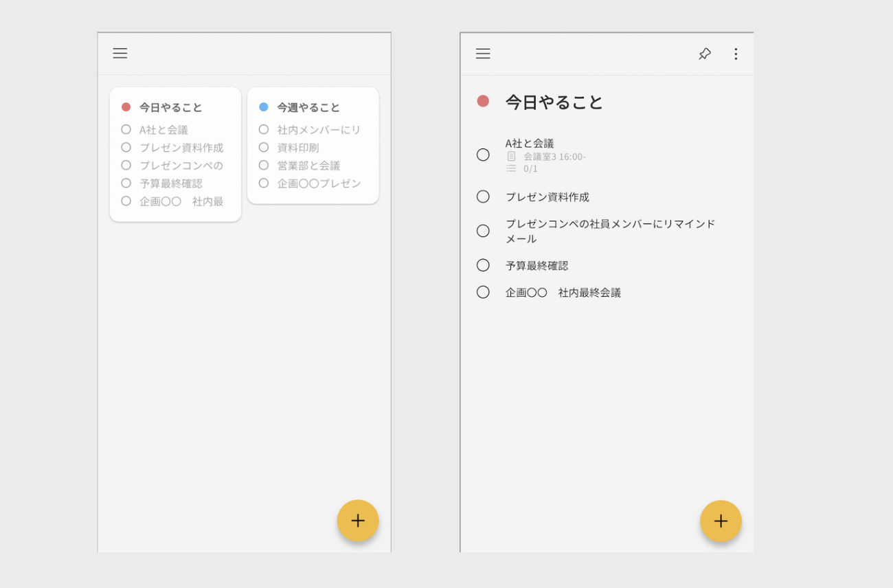893x588 pixels.
Task: Check the circle next to プレゼン資料作成
Action: (x=483, y=196)
